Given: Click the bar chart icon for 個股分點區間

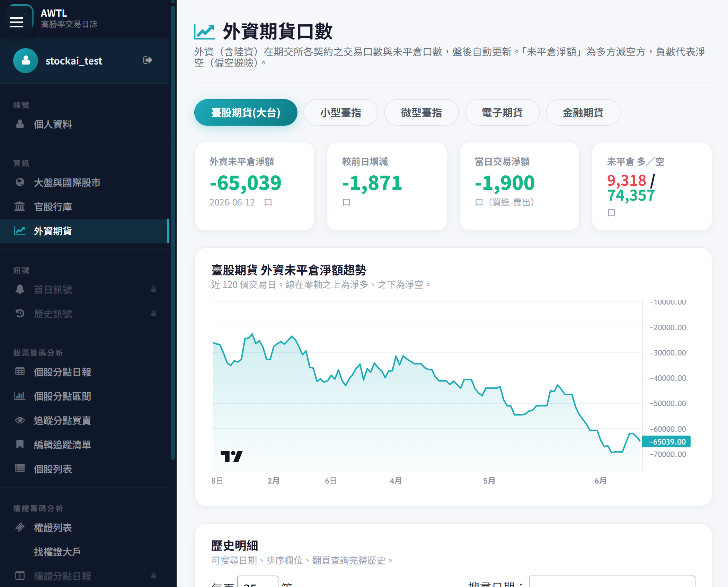Looking at the screenshot, I should [20, 396].
